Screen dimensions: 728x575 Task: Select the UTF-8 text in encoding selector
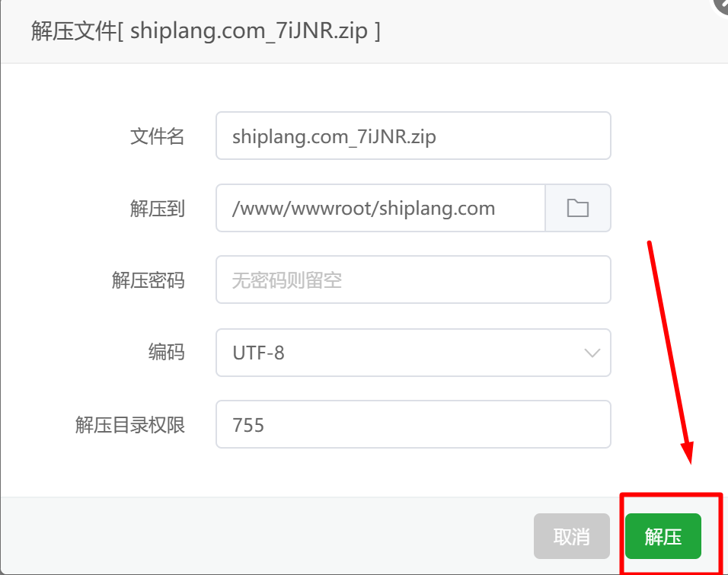point(258,353)
